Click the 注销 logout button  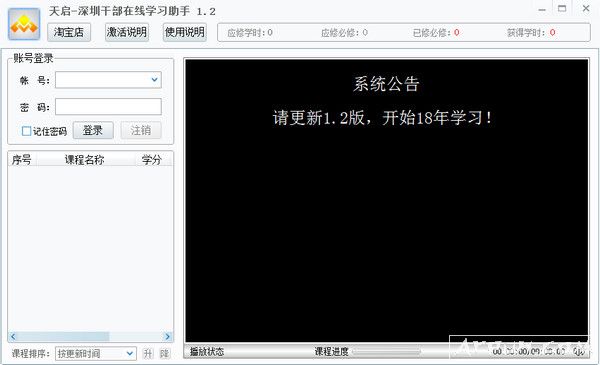click(141, 130)
